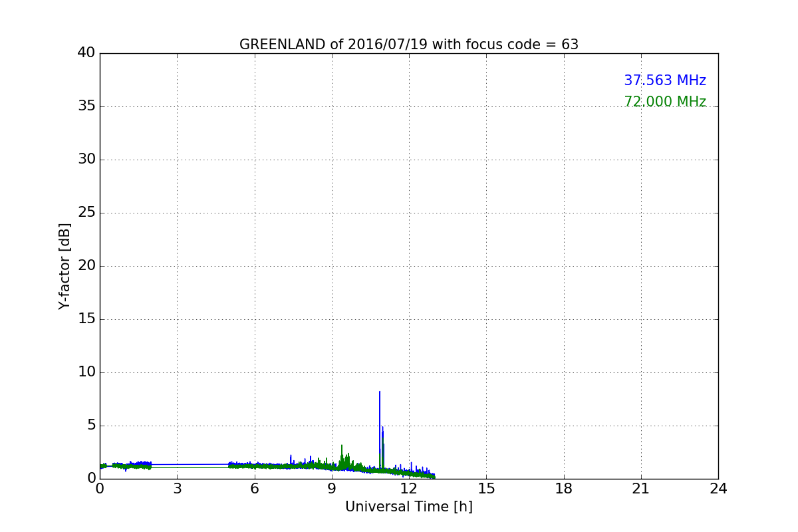Click the Universal Time [h] axis label

(x=409, y=507)
